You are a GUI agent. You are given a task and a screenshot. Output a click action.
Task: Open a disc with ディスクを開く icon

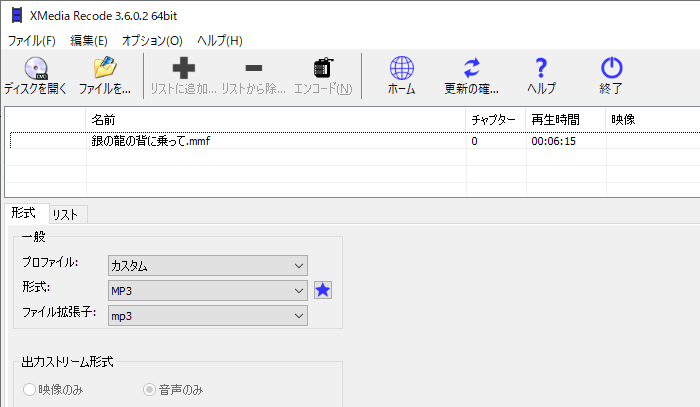tap(36, 68)
